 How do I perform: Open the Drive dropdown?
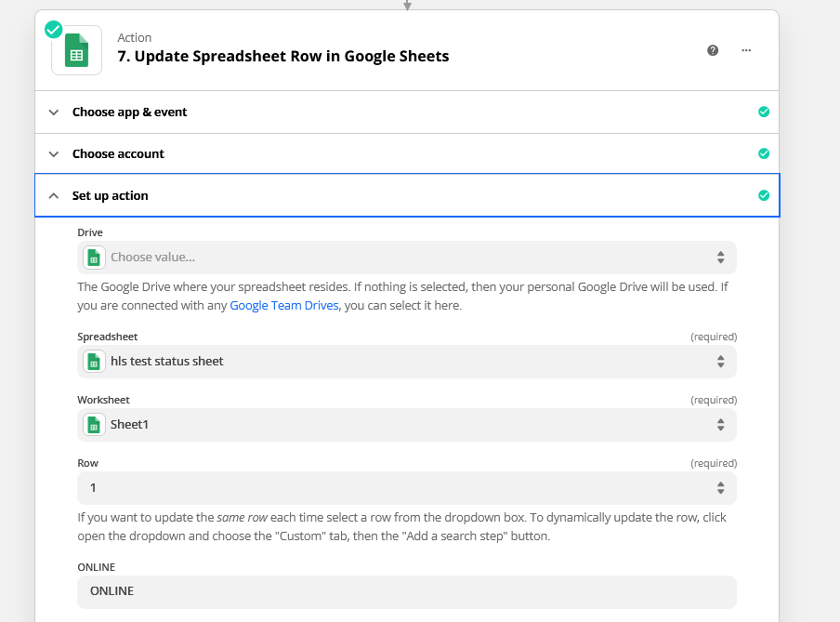407,258
